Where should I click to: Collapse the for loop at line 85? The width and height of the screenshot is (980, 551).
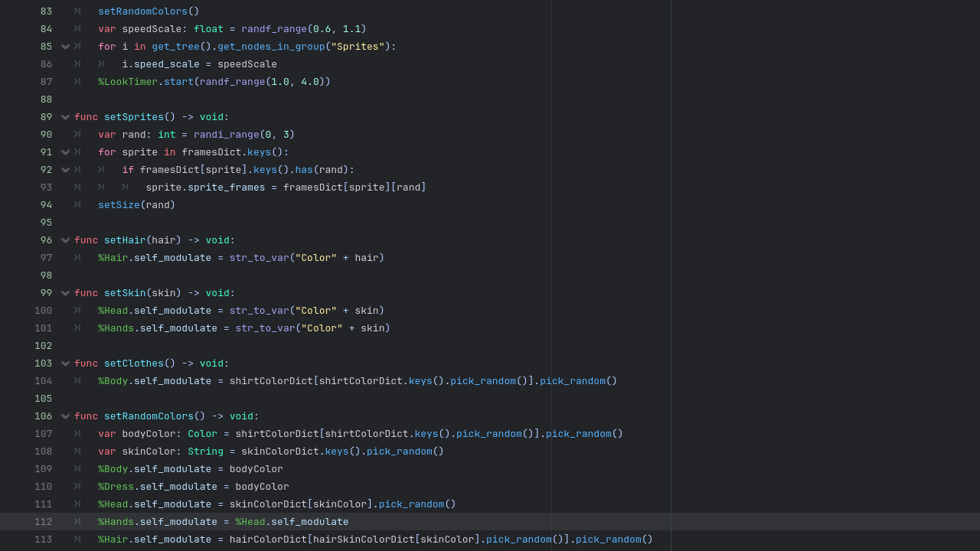(65, 47)
